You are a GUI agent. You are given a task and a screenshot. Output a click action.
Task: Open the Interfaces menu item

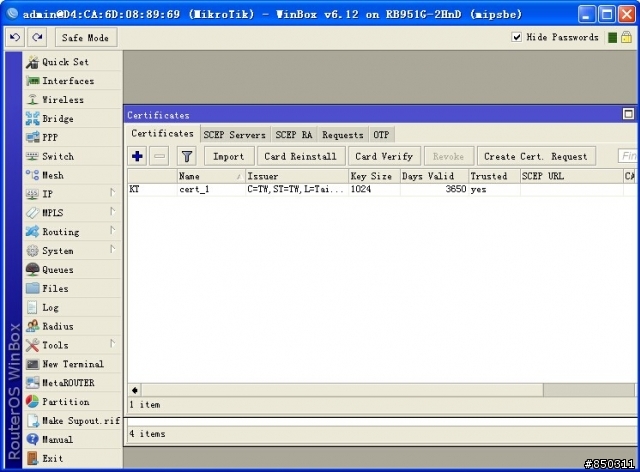pos(73,81)
